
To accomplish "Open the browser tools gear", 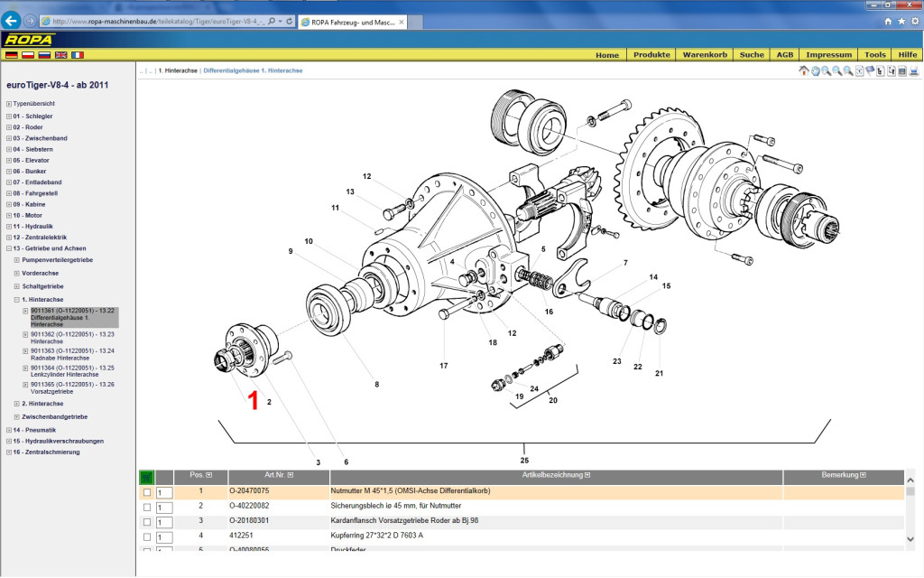I will tap(915, 22).
